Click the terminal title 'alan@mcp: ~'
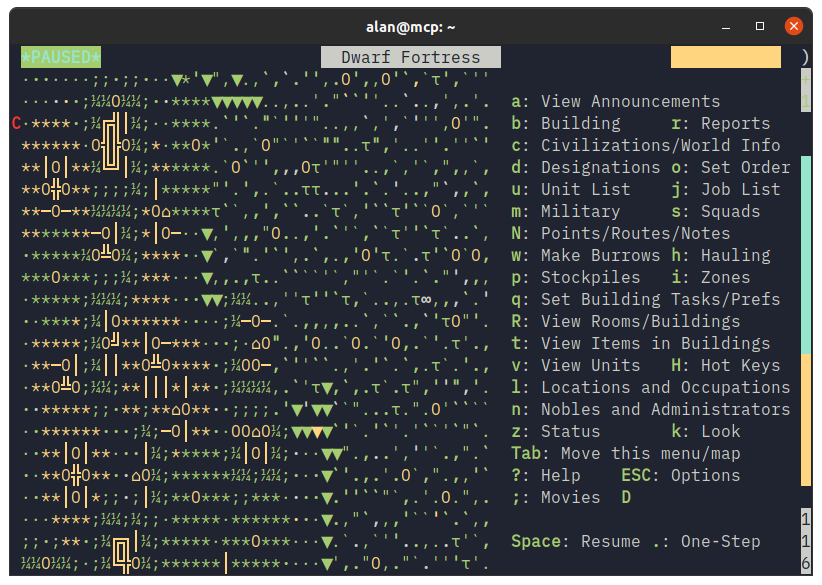822x585 pixels. [410, 27]
